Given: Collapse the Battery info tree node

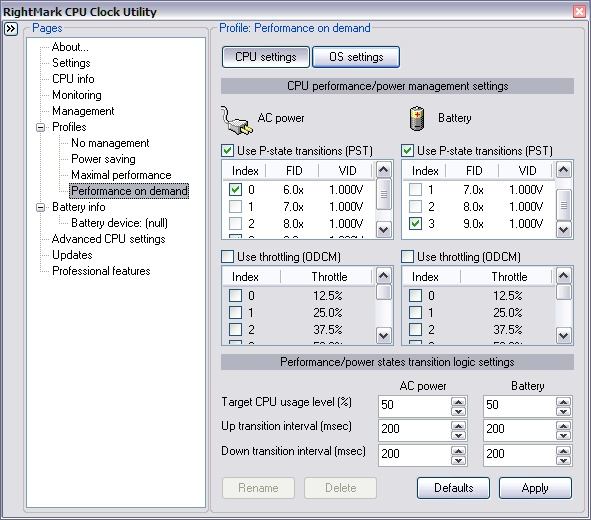Looking at the screenshot, I should pos(40,207).
